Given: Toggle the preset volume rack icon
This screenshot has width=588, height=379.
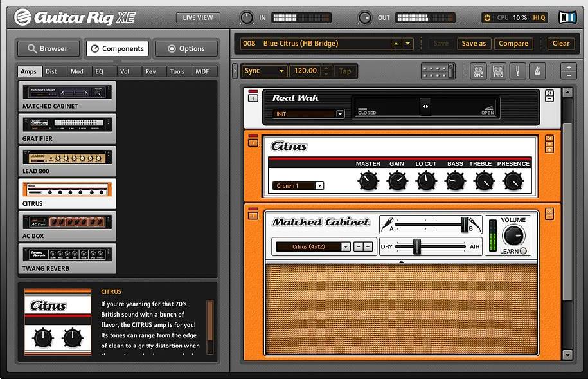Looking at the screenshot, I should pos(438,71).
